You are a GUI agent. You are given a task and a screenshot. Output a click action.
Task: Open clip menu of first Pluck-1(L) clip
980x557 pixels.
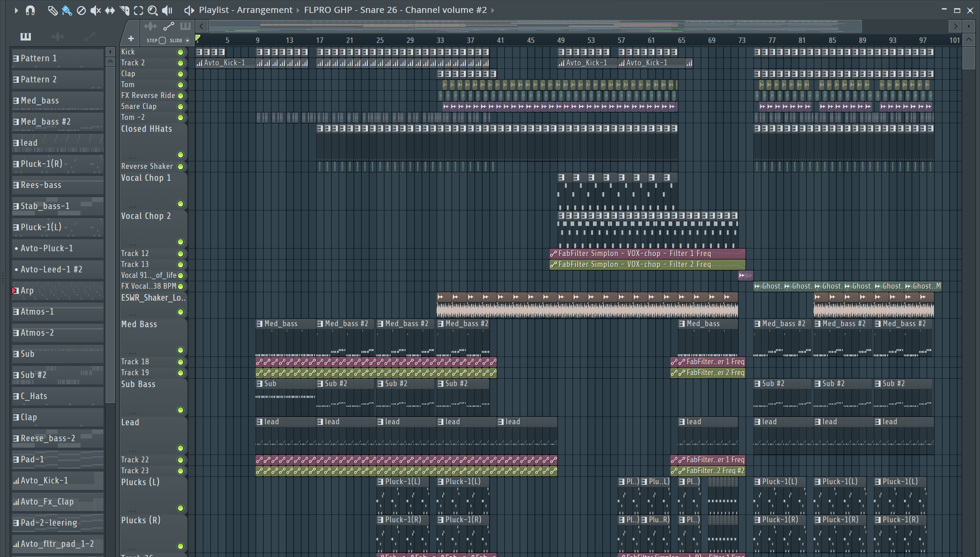click(380, 482)
